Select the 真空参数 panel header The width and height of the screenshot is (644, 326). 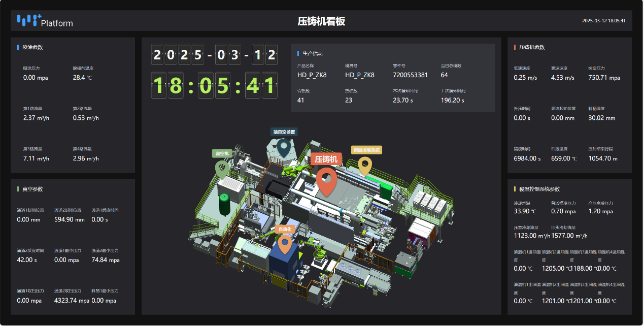(x=32, y=189)
